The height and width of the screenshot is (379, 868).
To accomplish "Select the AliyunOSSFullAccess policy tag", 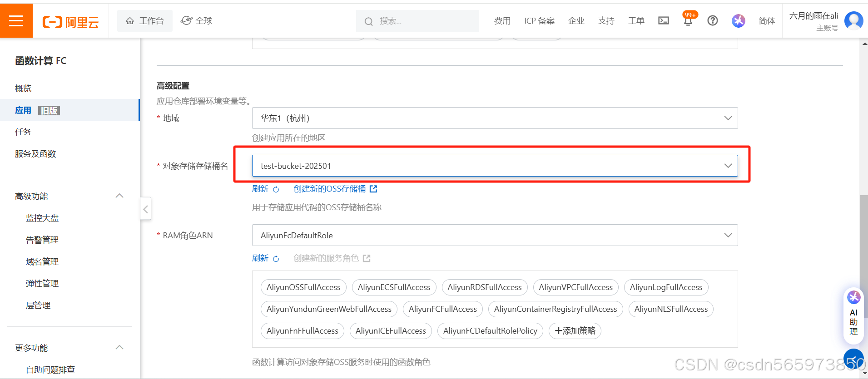I will (x=303, y=287).
